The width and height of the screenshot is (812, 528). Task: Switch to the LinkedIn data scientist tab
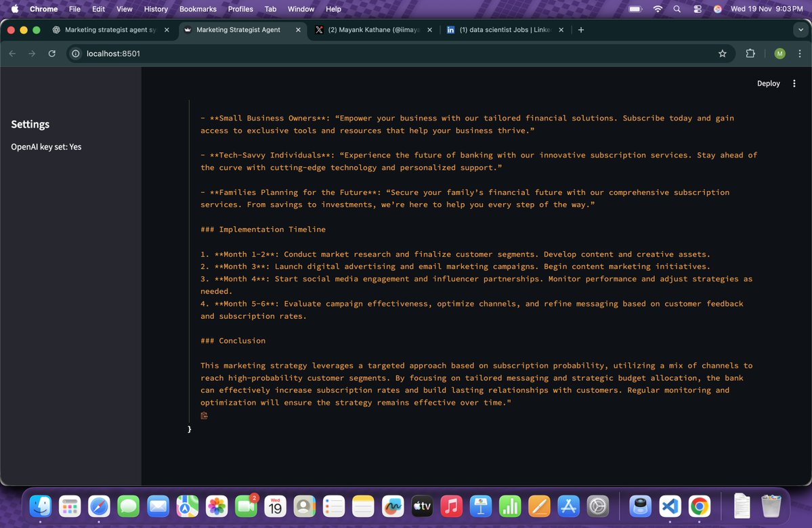pyautogui.click(x=505, y=30)
